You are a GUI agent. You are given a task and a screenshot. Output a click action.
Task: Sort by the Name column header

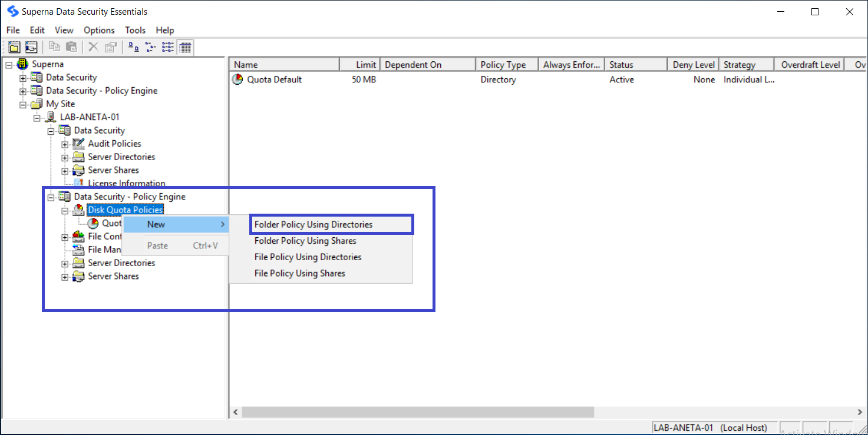[x=285, y=65]
